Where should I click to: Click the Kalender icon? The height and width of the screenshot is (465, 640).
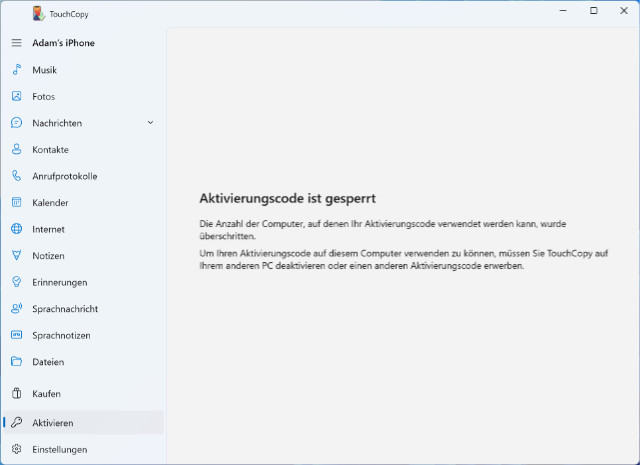(x=16, y=202)
